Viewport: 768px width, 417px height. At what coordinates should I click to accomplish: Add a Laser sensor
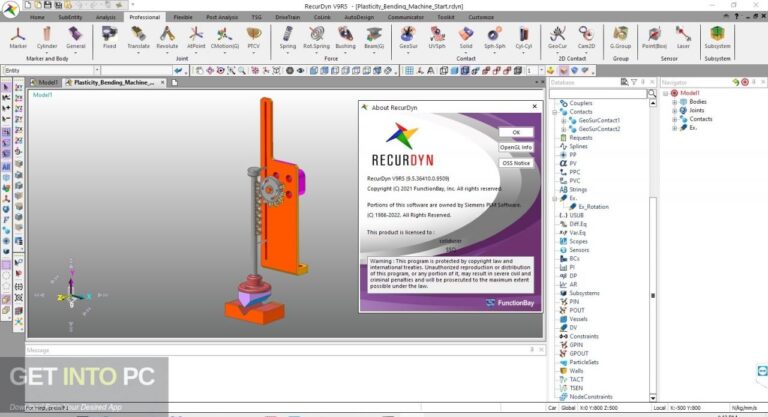pos(683,38)
